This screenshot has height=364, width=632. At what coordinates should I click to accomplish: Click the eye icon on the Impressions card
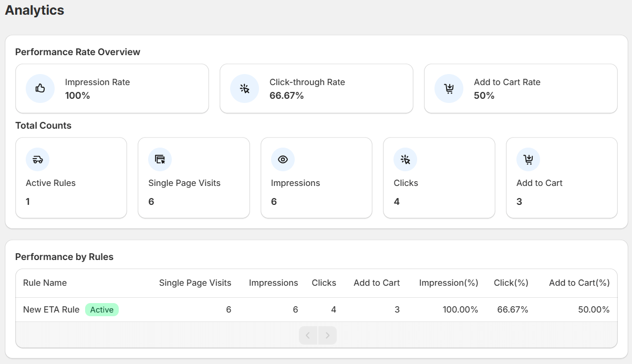[282, 159]
